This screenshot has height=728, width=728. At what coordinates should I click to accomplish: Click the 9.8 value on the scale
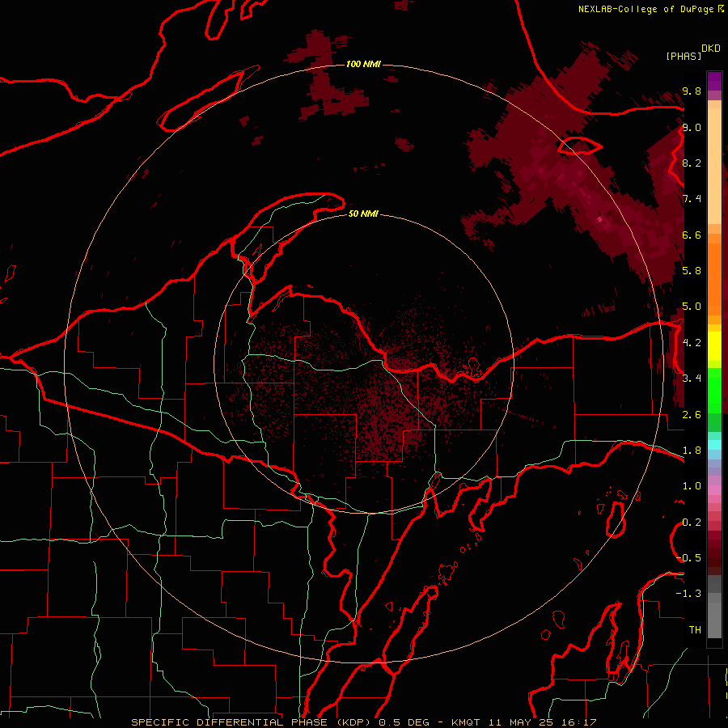click(692, 91)
